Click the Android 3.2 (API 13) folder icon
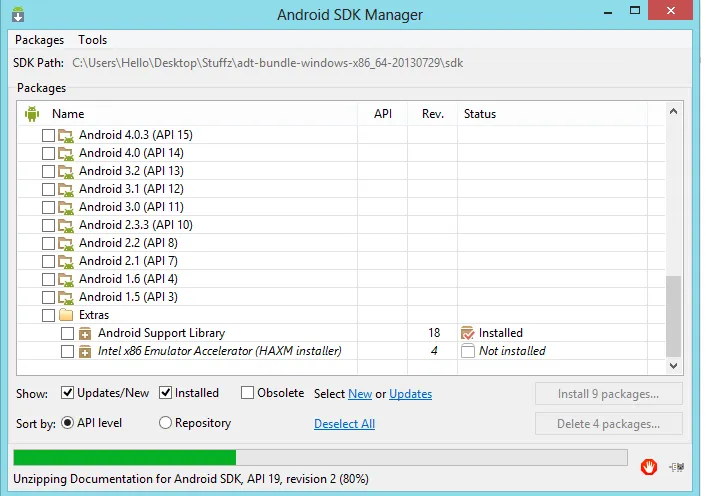The width and height of the screenshot is (706, 496). 66,171
